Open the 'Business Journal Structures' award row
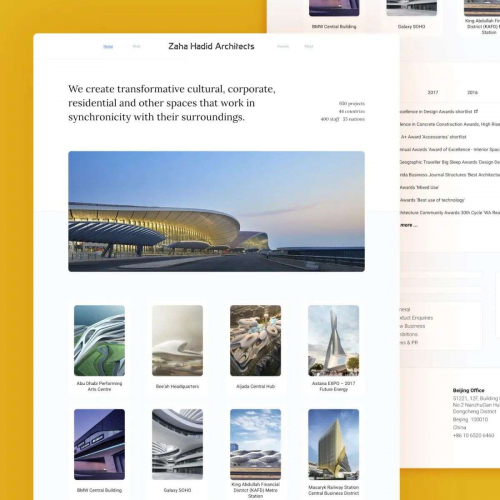Viewport: 500px width, 500px height. click(x=450, y=175)
